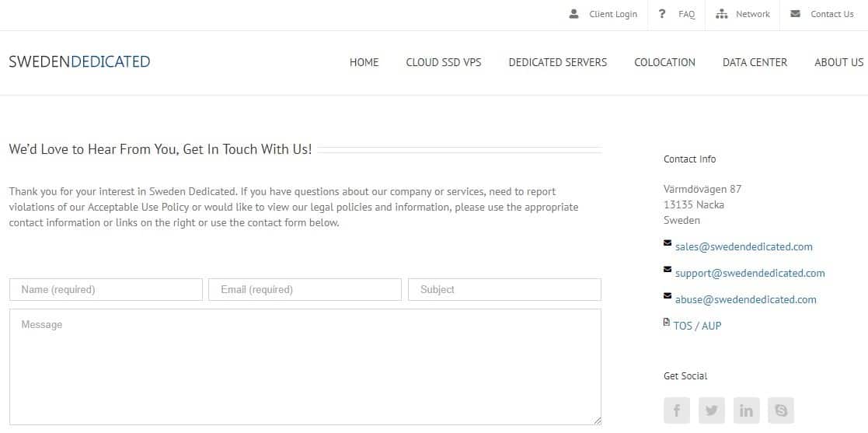The width and height of the screenshot is (868, 433).
Task: Open the LinkedIn social icon
Action: [746, 410]
